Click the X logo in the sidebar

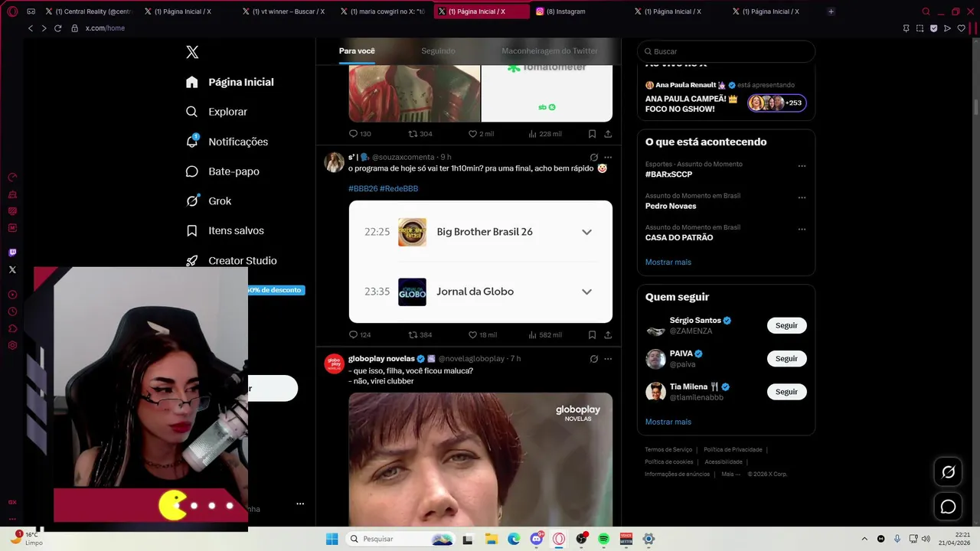pyautogui.click(x=192, y=52)
